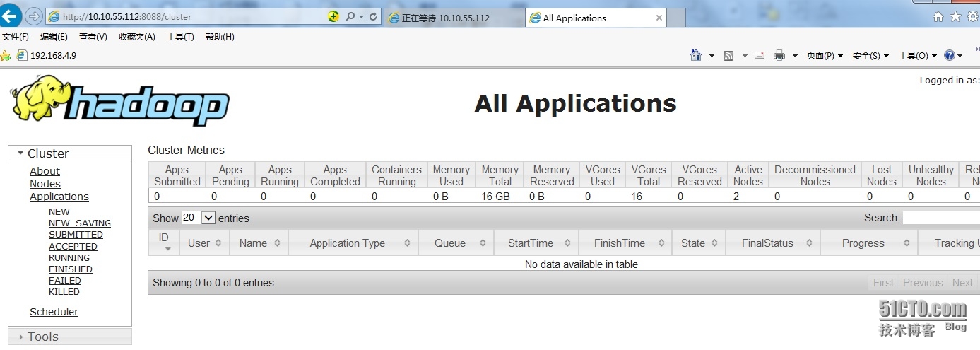Open the Scheduler link in sidebar

point(54,312)
